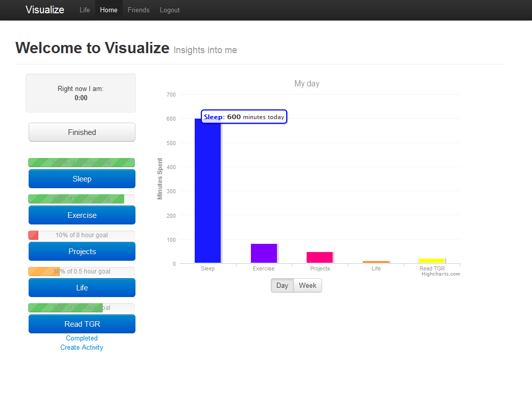Click the Create Activity link
Screen dimensions: 532x409
[82, 347]
